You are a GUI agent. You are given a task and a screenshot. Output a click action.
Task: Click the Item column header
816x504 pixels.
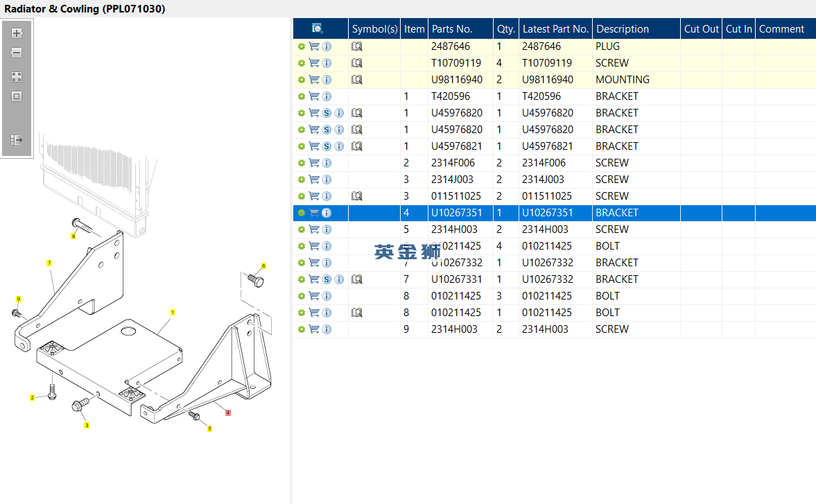point(415,28)
